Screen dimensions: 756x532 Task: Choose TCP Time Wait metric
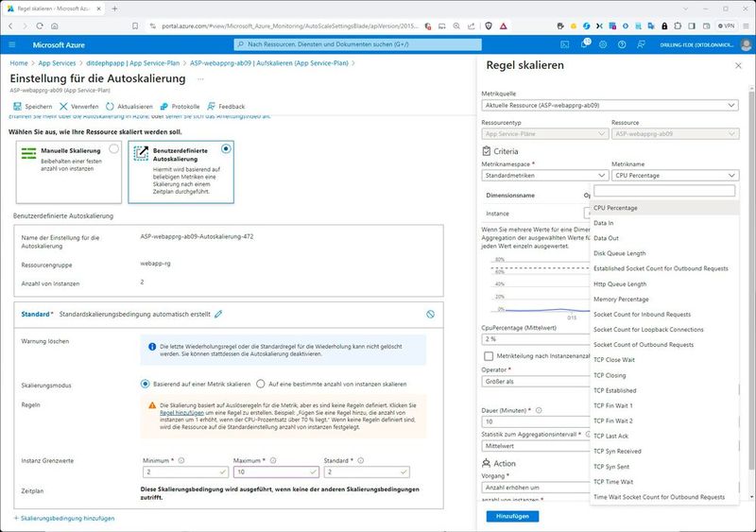click(664, 481)
